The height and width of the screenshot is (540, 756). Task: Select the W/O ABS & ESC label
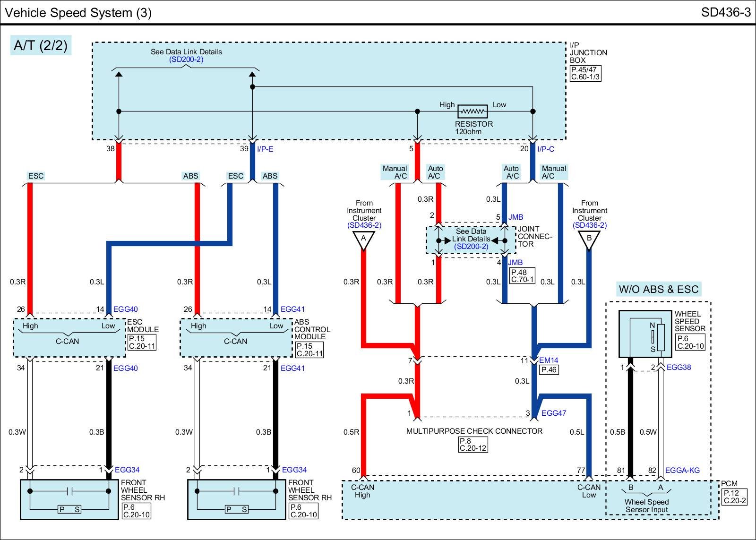pos(658,289)
